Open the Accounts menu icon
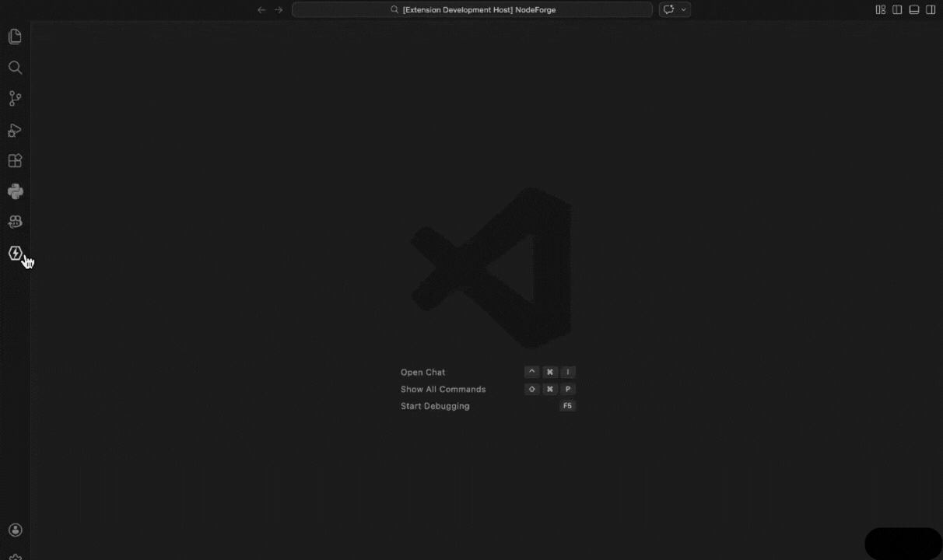 point(15,530)
